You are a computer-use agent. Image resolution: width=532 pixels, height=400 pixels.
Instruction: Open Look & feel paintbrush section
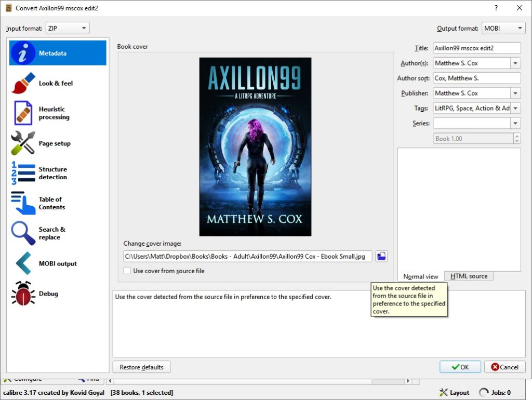pos(58,83)
